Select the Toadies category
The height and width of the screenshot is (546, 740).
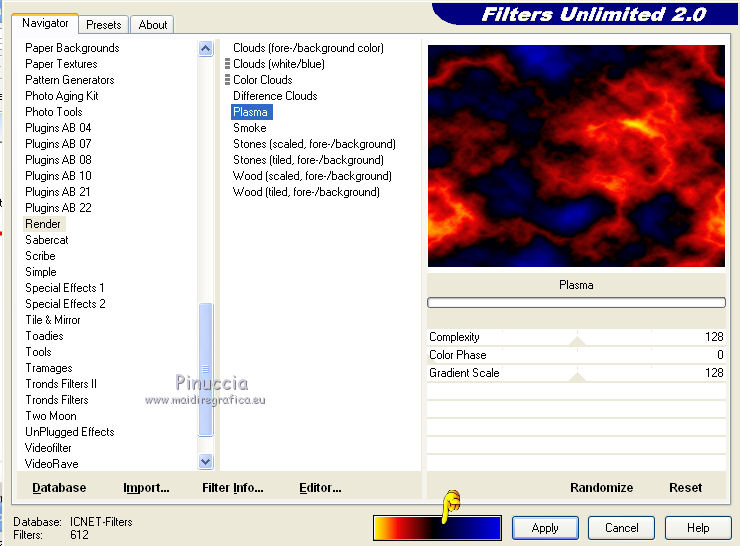coord(44,336)
